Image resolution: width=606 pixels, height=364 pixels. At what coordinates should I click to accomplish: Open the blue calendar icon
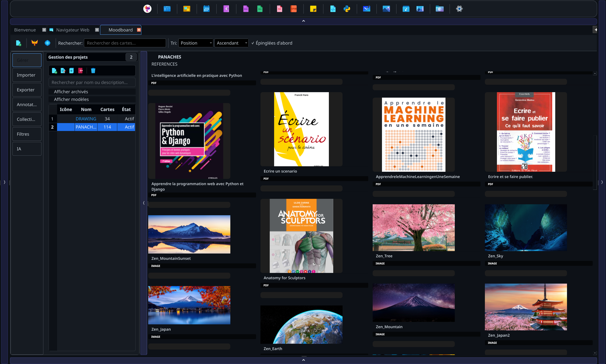[x=206, y=9]
